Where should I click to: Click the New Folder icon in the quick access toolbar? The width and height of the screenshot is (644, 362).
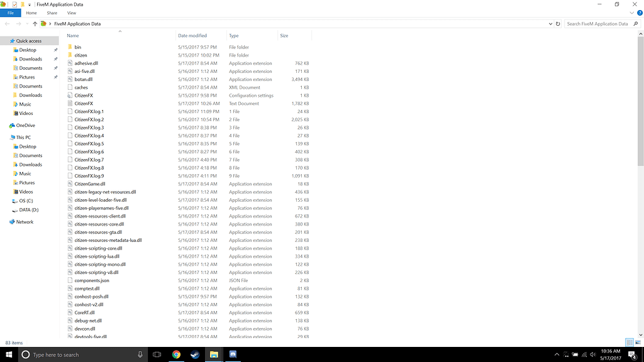coord(23,4)
